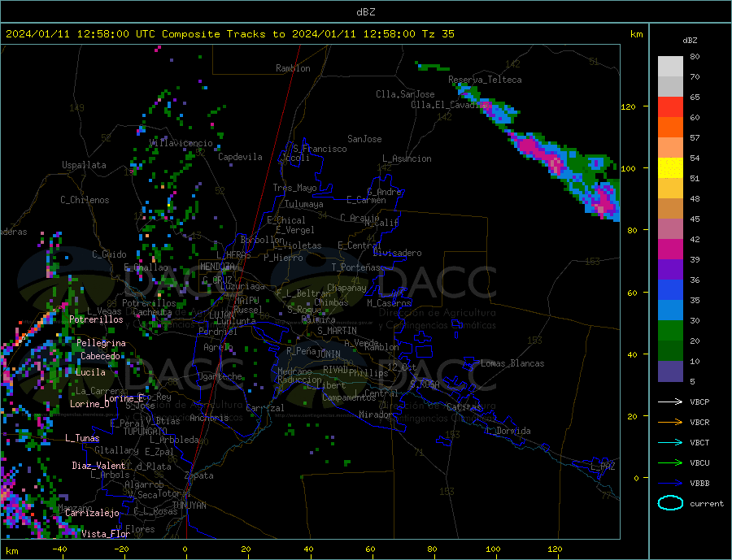This screenshot has width=732, height=560.
Task: Click the Tulumaya map label
Action: pos(304,204)
